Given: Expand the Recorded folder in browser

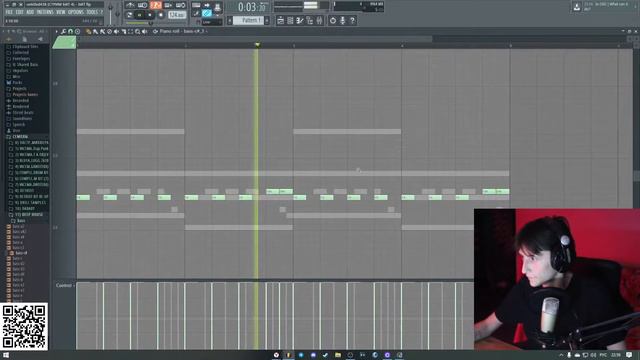Looking at the screenshot, I should coord(20,100).
